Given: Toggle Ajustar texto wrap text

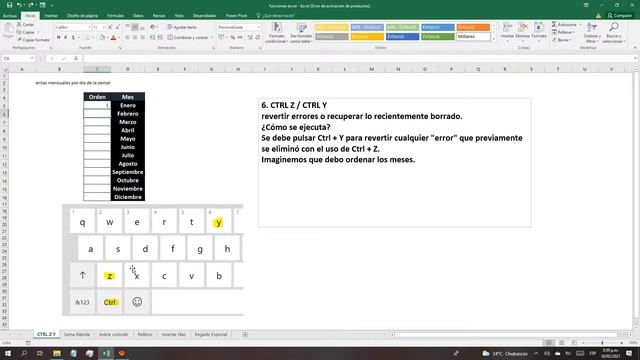Looking at the screenshot, I should pyautogui.click(x=182, y=27).
